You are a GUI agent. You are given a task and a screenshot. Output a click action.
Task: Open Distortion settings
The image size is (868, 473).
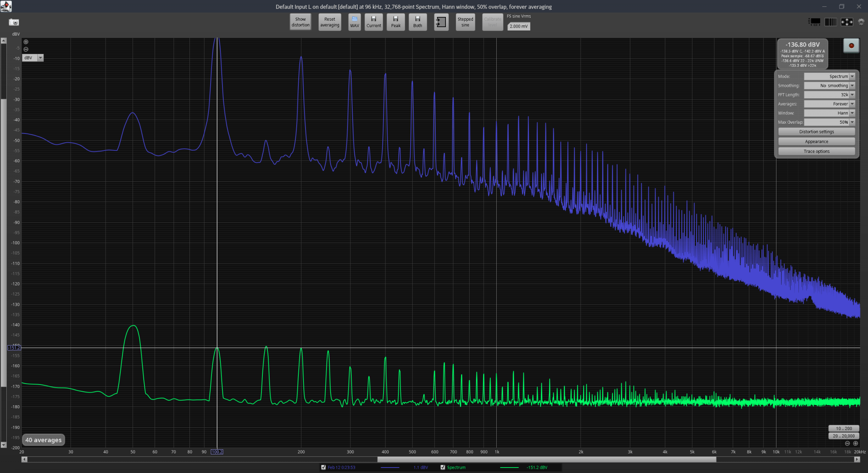pyautogui.click(x=816, y=132)
